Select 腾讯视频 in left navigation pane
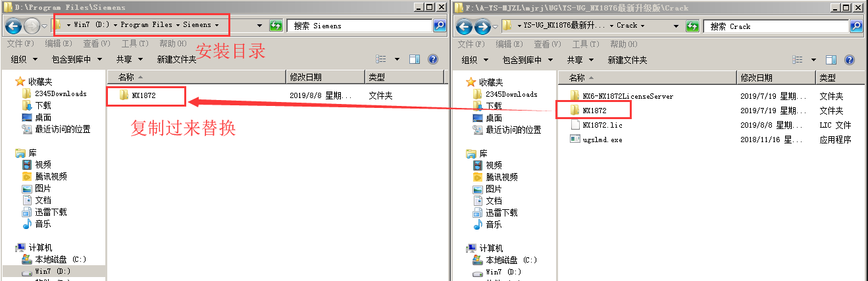Image resolution: width=868 pixels, height=281 pixels. 51,176
